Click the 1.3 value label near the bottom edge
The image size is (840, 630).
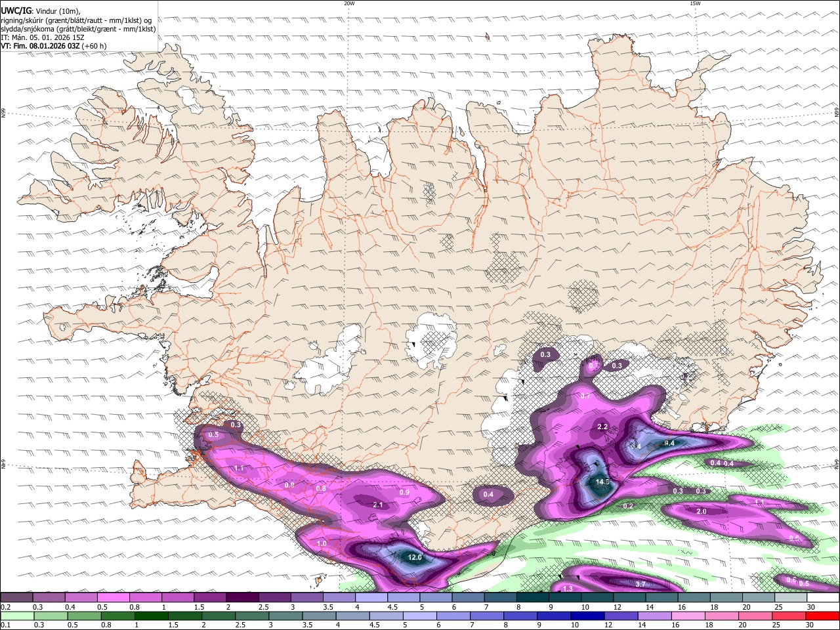[568, 589]
